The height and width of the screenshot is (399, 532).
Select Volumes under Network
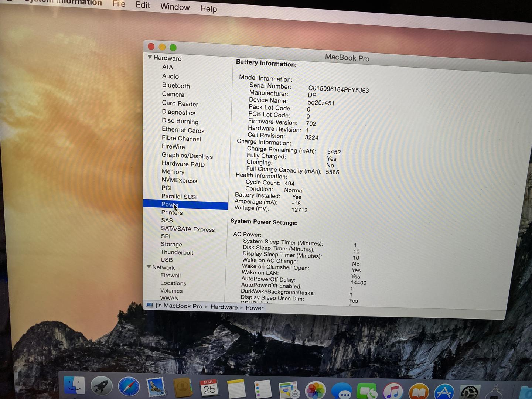click(171, 291)
